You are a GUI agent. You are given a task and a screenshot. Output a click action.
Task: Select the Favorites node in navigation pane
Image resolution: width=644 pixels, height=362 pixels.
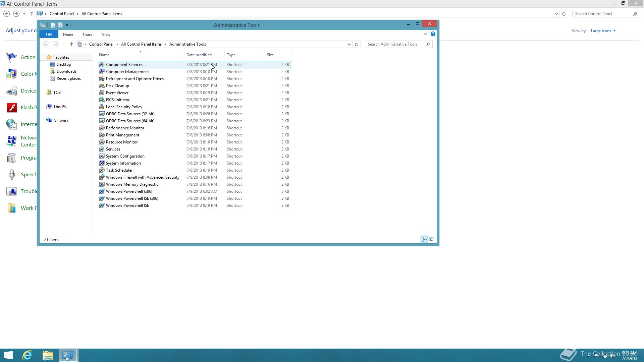click(66, 57)
